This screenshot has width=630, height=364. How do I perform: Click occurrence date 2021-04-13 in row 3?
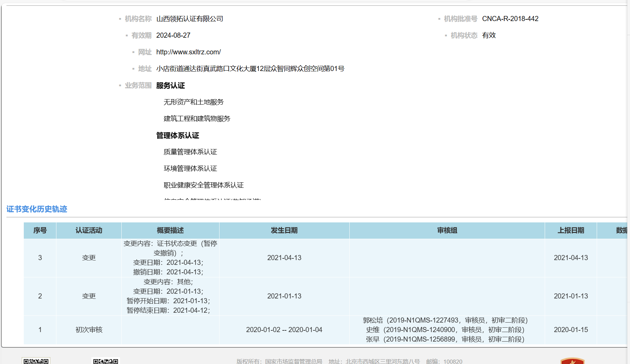(284, 258)
